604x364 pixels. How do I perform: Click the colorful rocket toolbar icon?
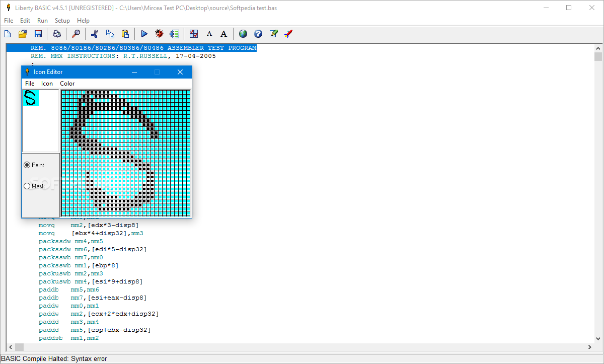coord(288,34)
